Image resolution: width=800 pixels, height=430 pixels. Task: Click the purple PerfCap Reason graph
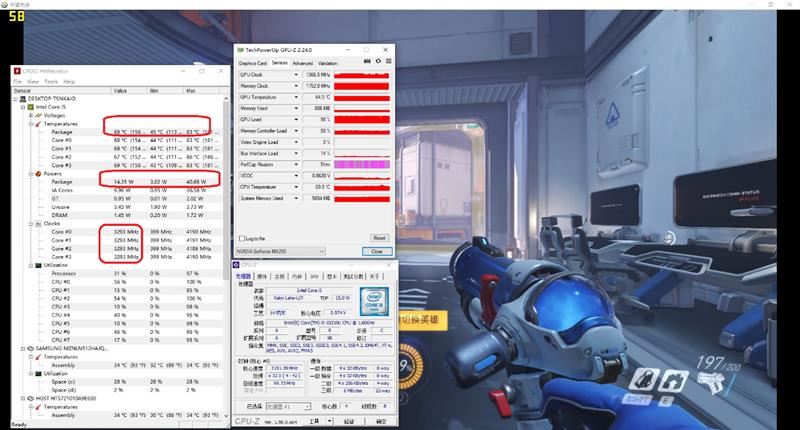[x=362, y=165]
